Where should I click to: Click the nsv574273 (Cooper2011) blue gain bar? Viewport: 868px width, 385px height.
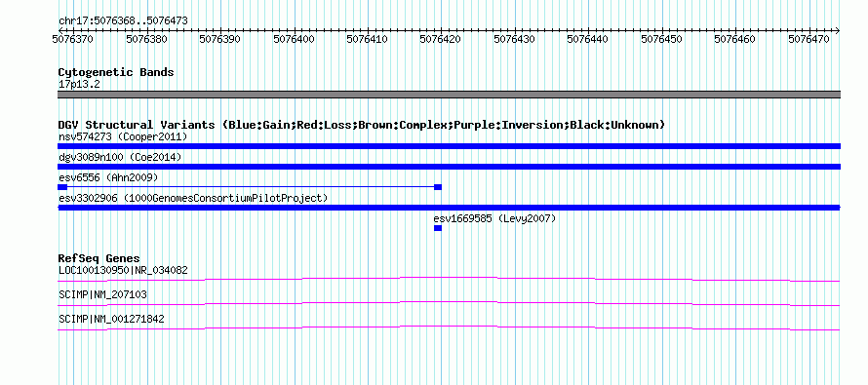click(x=449, y=146)
